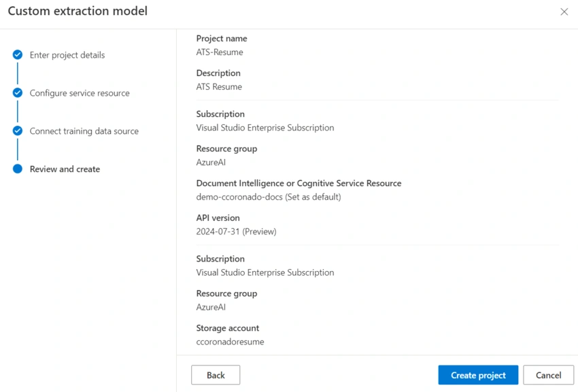578x392 pixels.
Task: Close the Custom extraction model dialog
Action: click(x=564, y=12)
